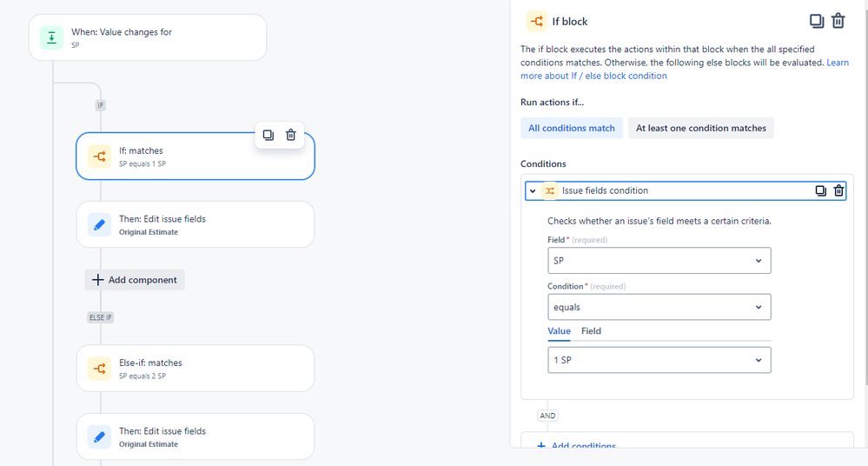The width and height of the screenshot is (868, 466).
Task: Delete the Issue fields condition
Action: click(x=838, y=190)
